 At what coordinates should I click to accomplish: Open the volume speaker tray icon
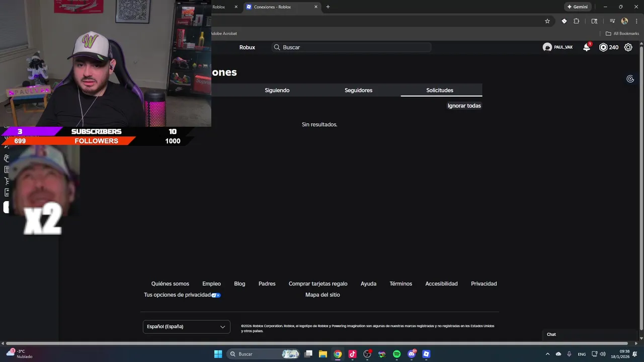[x=603, y=354]
